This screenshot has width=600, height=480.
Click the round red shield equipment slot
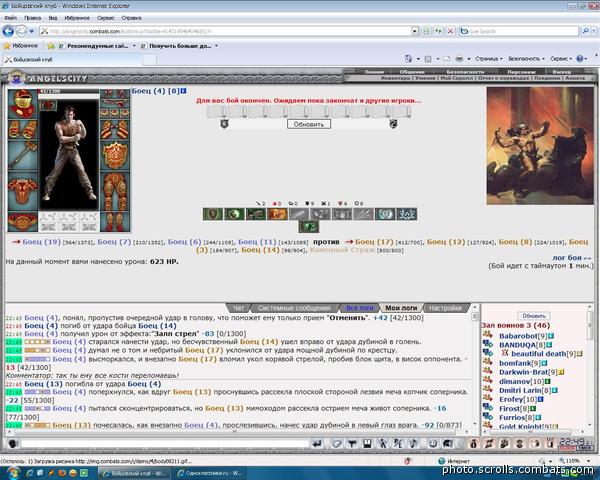pyautogui.click(x=115, y=156)
